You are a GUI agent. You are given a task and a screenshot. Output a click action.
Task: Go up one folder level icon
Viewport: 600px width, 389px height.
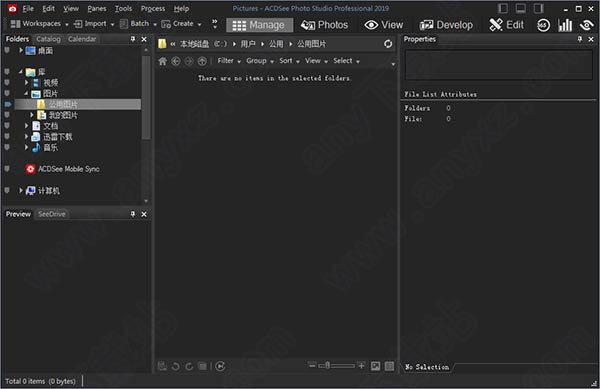202,61
